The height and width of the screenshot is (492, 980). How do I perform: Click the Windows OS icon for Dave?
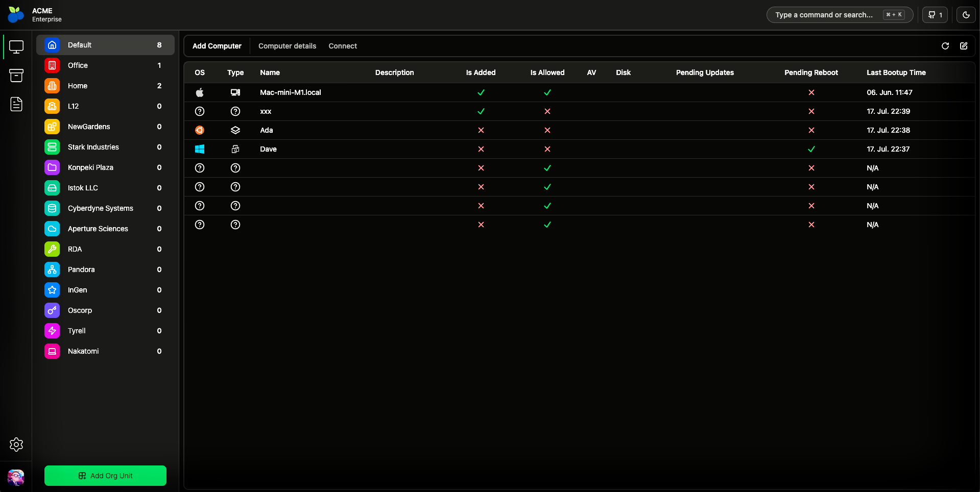click(200, 149)
